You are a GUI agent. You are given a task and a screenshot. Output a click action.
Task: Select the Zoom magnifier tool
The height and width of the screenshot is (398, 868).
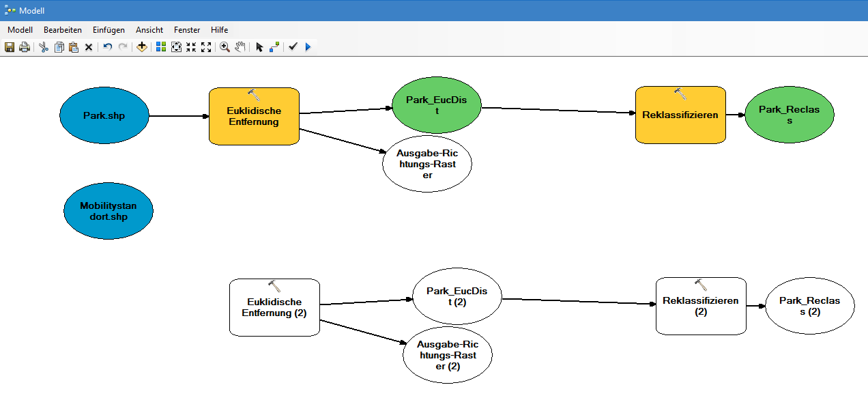(225, 47)
